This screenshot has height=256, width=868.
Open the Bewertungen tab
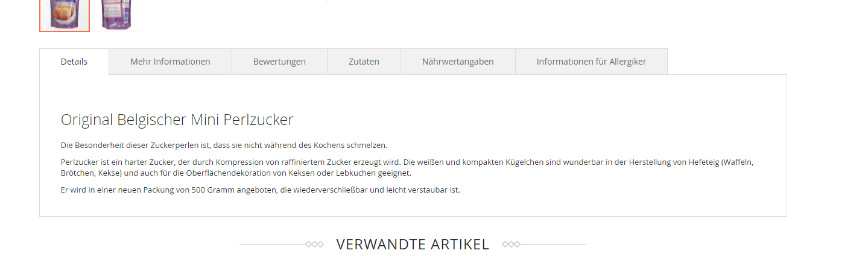[279, 62]
